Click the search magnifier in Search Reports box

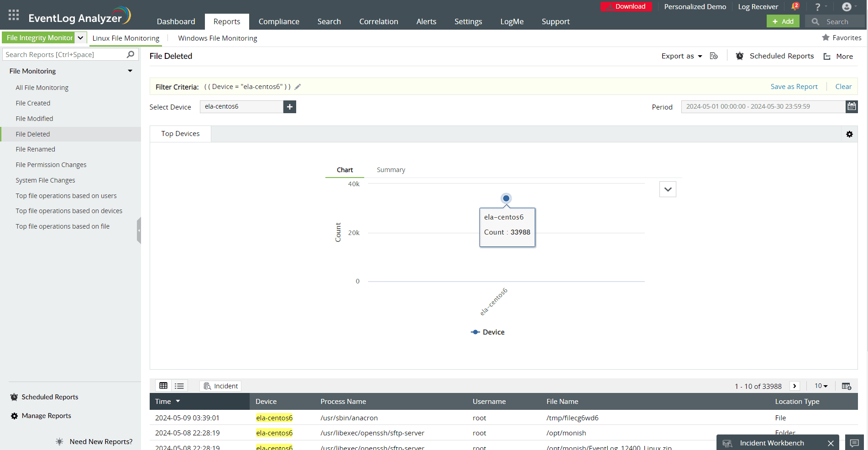(131, 54)
